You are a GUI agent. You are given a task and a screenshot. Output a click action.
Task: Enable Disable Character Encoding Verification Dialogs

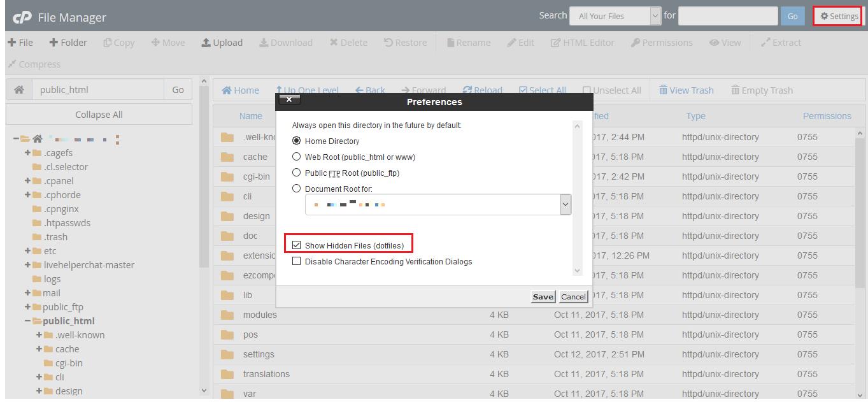tap(296, 261)
